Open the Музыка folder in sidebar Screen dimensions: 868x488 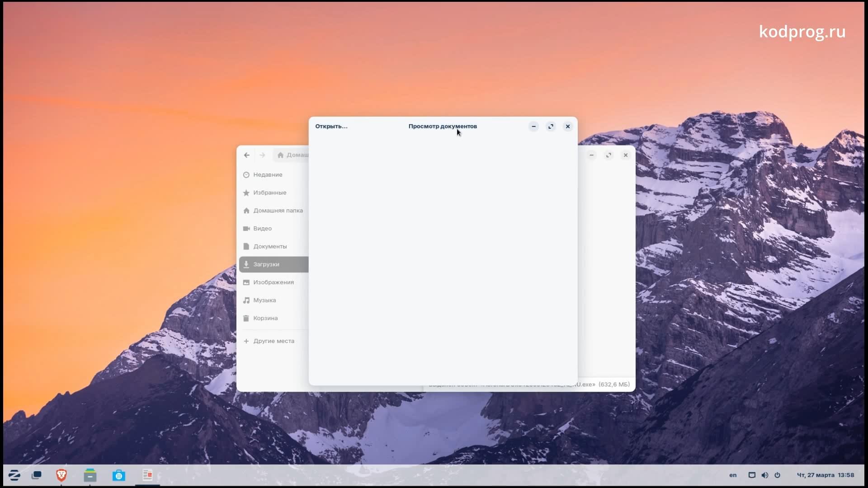274,300
